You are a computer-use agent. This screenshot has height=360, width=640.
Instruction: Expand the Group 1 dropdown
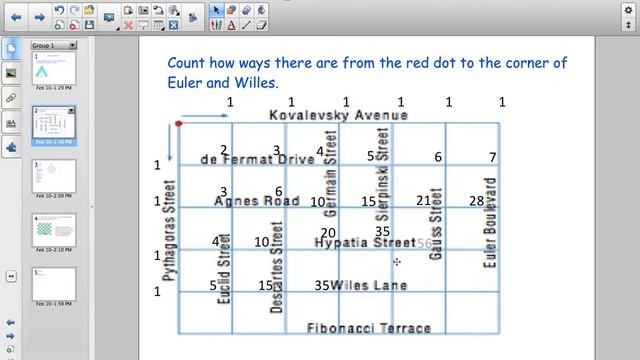click(72, 45)
